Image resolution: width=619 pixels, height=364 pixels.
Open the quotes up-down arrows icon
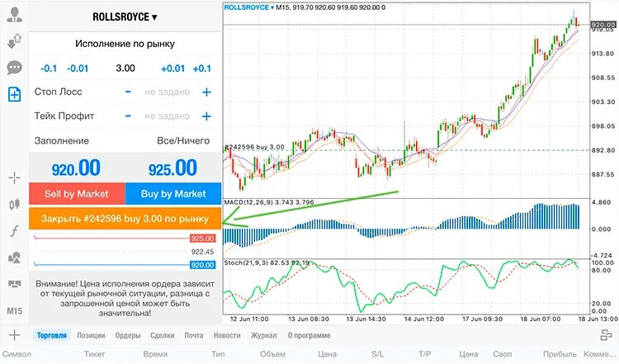15,40
